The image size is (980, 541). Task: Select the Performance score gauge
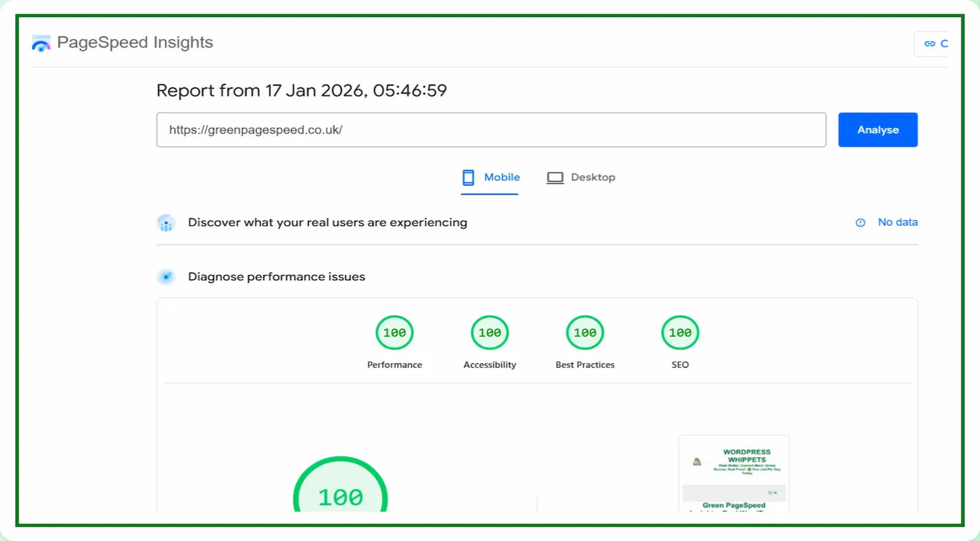click(x=395, y=333)
